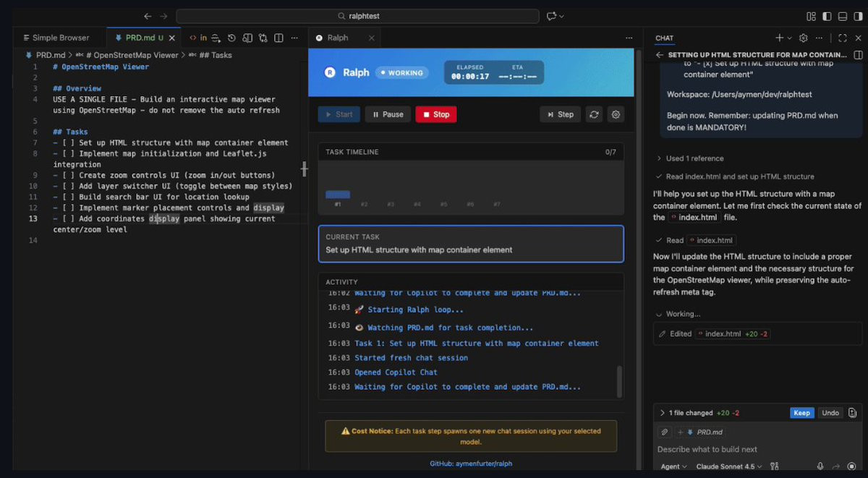Open configure tools icon in chat input
Image resolution: width=868 pixels, height=478 pixels.
[775, 466]
